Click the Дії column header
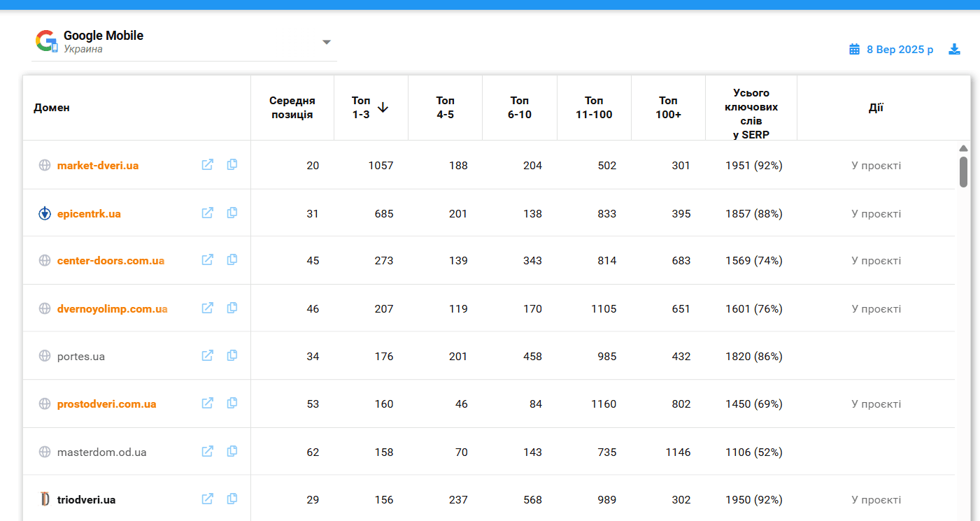Image resolution: width=980 pixels, height=521 pixels. (876, 108)
